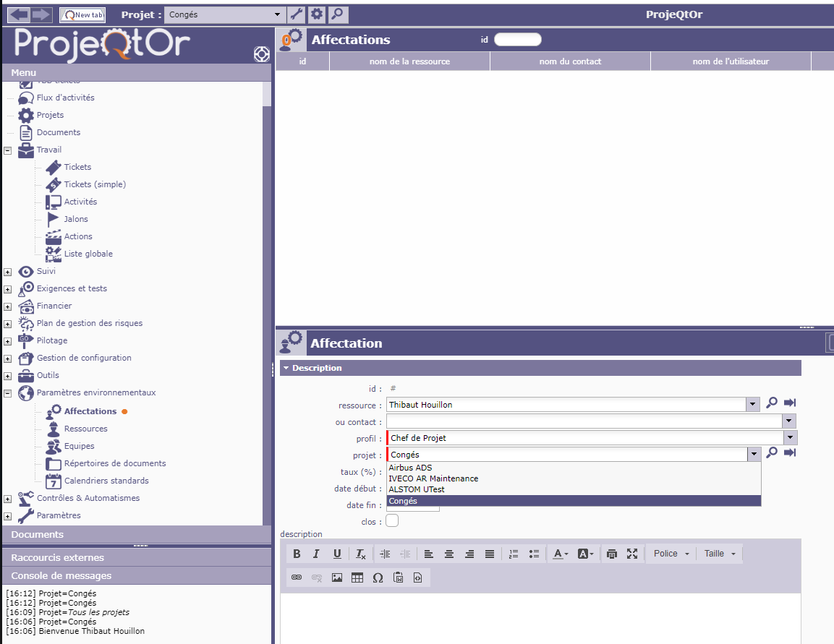The image size is (834, 644).
Task: Open Equipes menu entry
Action: coord(80,447)
